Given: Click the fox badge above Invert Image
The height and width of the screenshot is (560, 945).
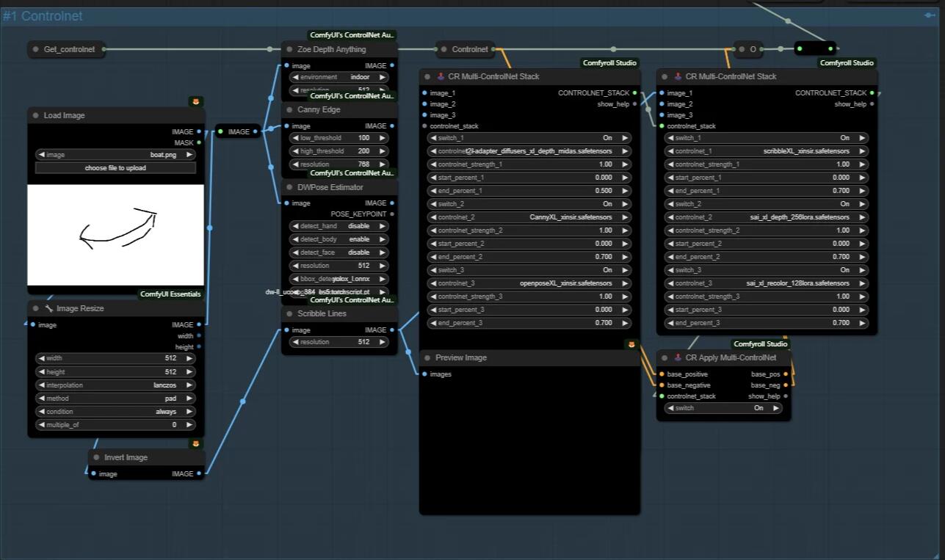Looking at the screenshot, I should coord(195,443).
